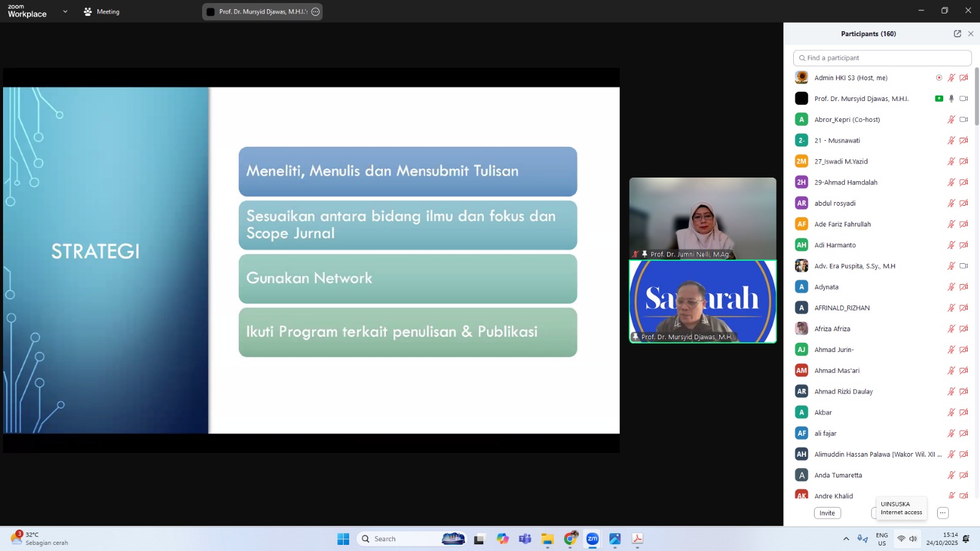Click the pin icon on Jumni Nelli's video

tap(644, 254)
